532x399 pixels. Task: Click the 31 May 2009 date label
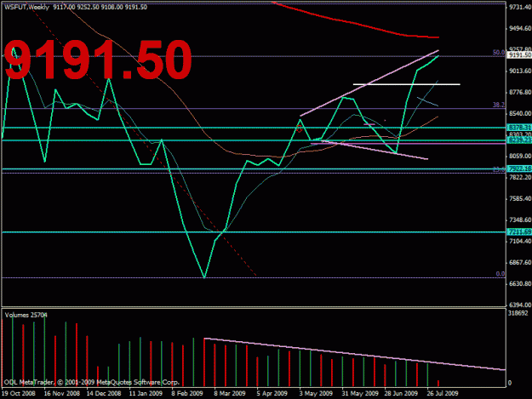click(x=360, y=393)
